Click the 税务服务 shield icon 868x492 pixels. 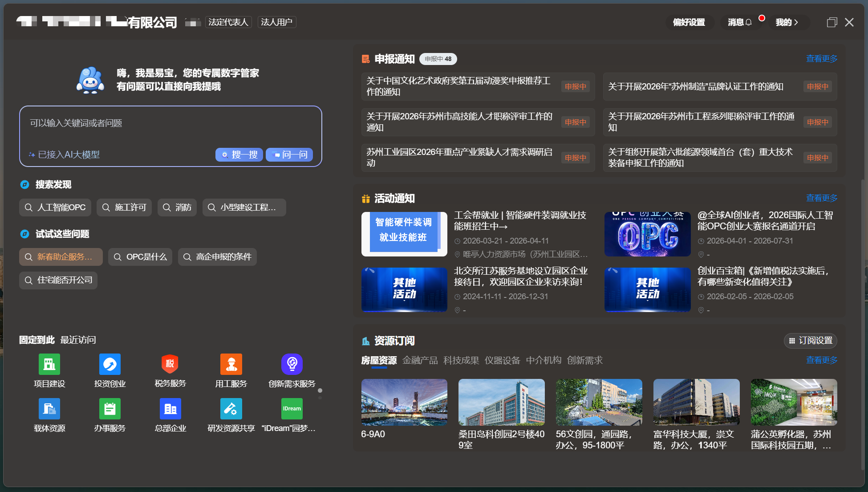(170, 364)
